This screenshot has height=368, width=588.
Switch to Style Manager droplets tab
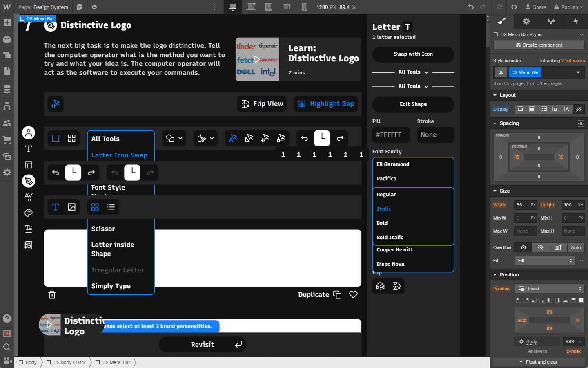[x=551, y=21]
